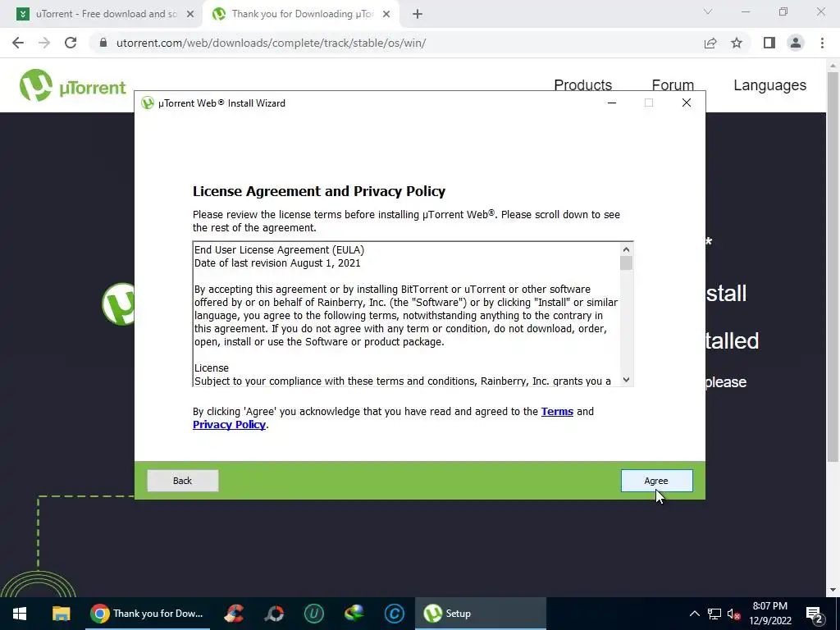This screenshot has width=840, height=630.
Task: Switch to the Setup taskbar button
Action: [481, 614]
